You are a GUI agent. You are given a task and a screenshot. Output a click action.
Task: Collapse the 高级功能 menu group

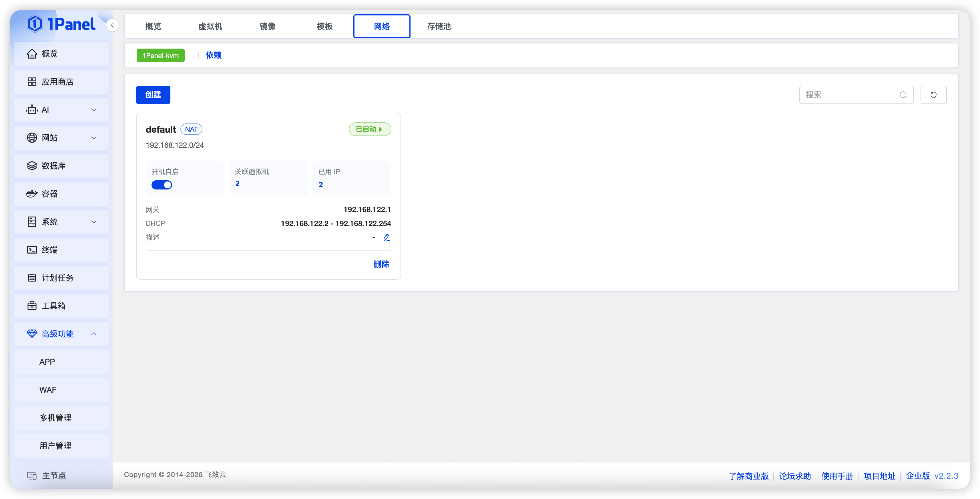pos(61,334)
